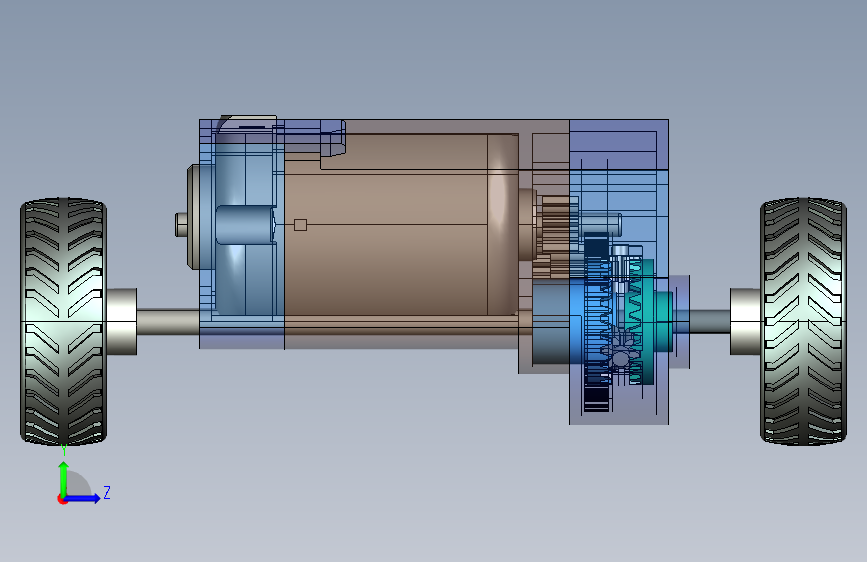Select the transparent gearbox housing upper right block

tap(619, 144)
